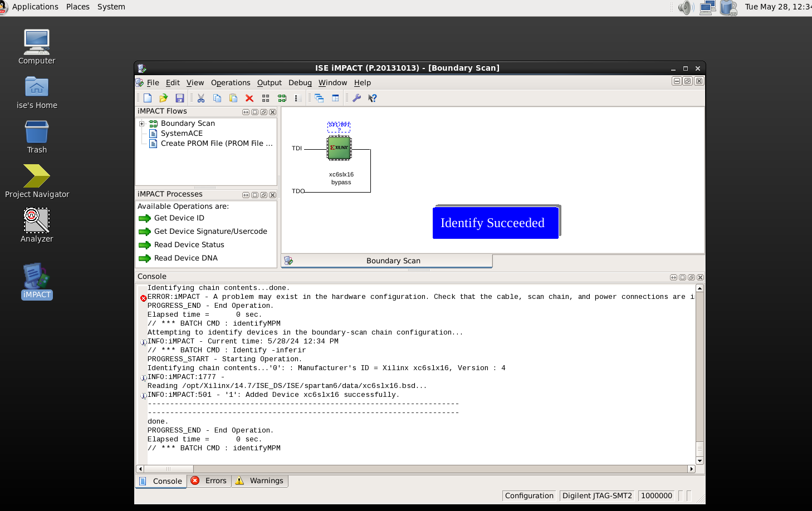This screenshot has width=812, height=511.
Task: Click the Paste toolbar icon
Action: pos(233,98)
